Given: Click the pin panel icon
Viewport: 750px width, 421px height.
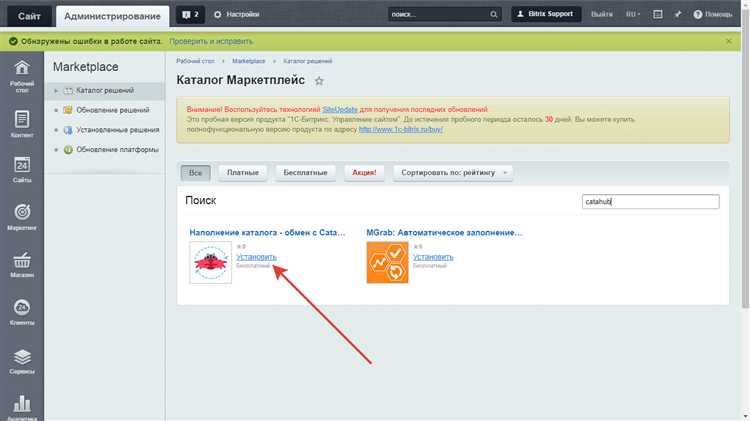Looking at the screenshot, I should (678, 14).
